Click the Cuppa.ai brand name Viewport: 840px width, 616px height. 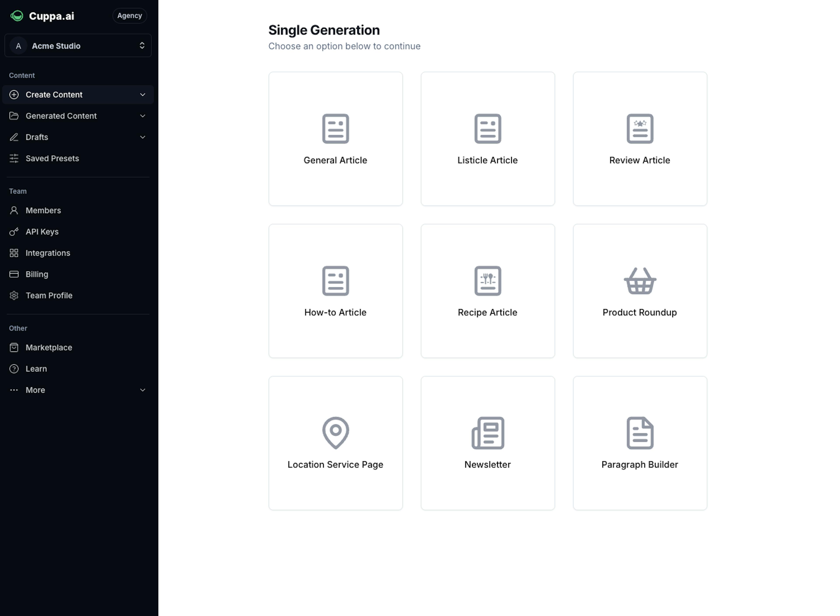pyautogui.click(x=51, y=16)
